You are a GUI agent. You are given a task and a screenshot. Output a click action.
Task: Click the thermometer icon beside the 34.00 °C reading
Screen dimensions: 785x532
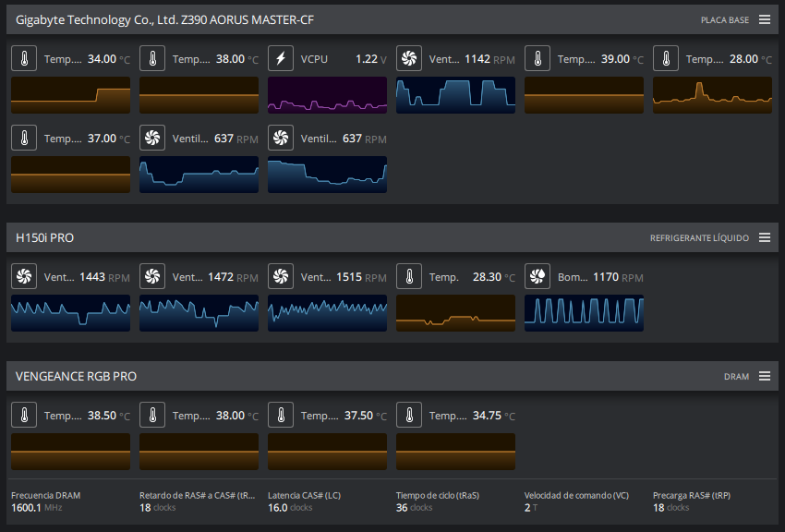tap(24, 58)
